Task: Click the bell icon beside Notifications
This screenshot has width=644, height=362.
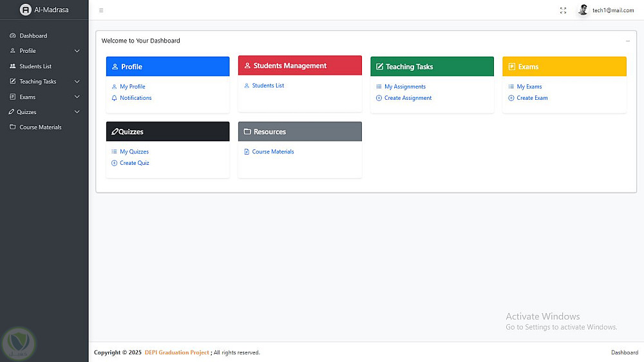Action: 115,98
